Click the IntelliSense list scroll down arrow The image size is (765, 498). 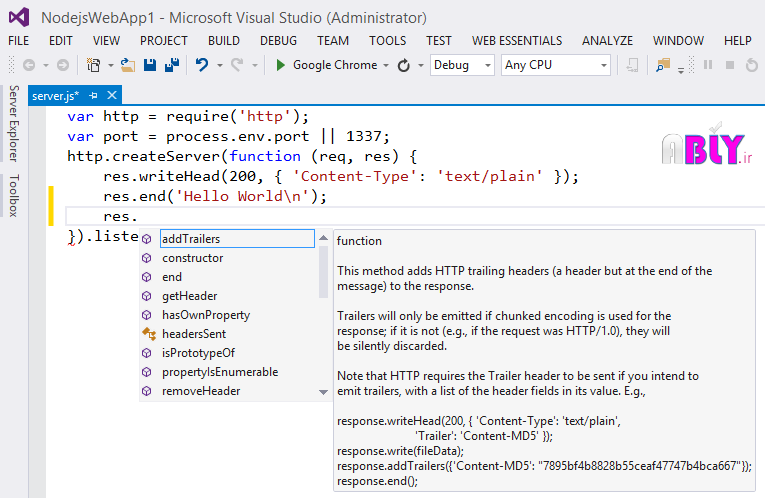click(323, 392)
